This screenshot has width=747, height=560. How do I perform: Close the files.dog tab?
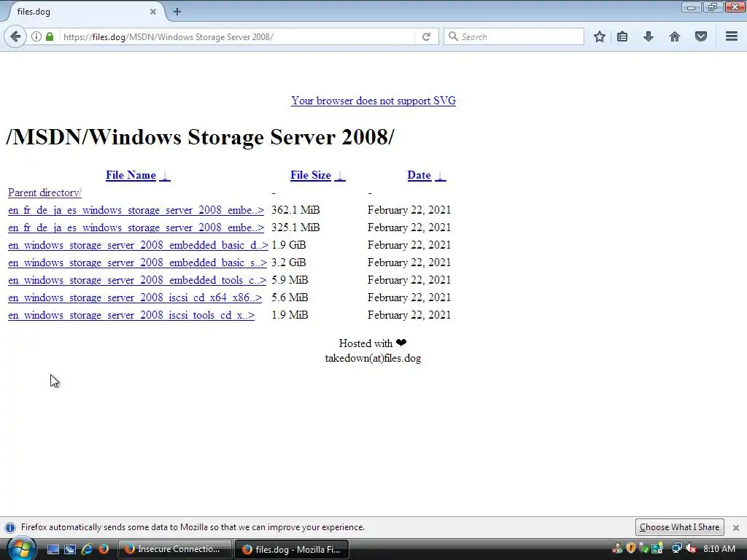[x=153, y=12]
